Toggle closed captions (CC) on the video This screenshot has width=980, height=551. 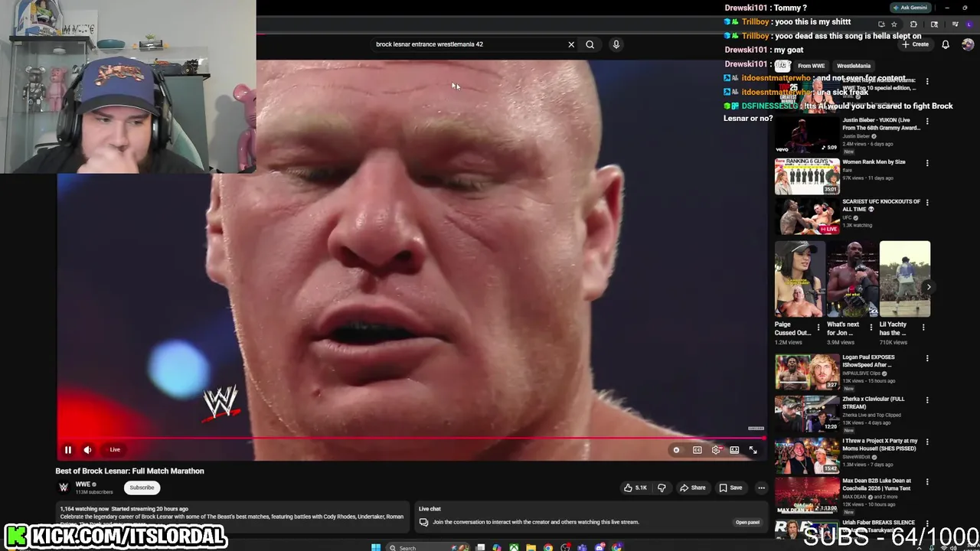[697, 450]
